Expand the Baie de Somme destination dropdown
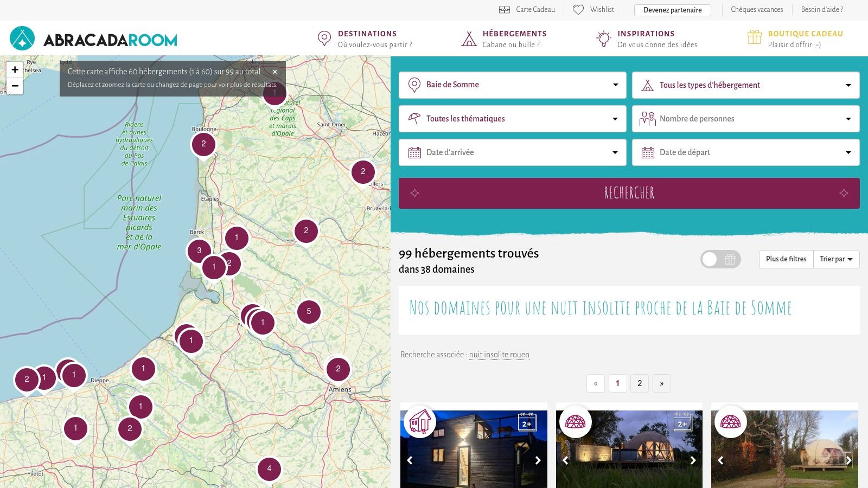The height and width of the screenshot is (488, 868). pos(512,85)
